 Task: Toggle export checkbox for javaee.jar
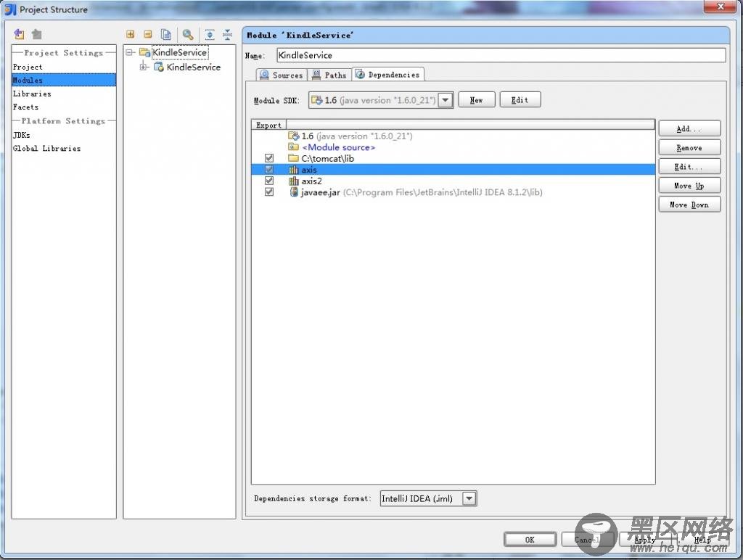(x=269, y=192)
